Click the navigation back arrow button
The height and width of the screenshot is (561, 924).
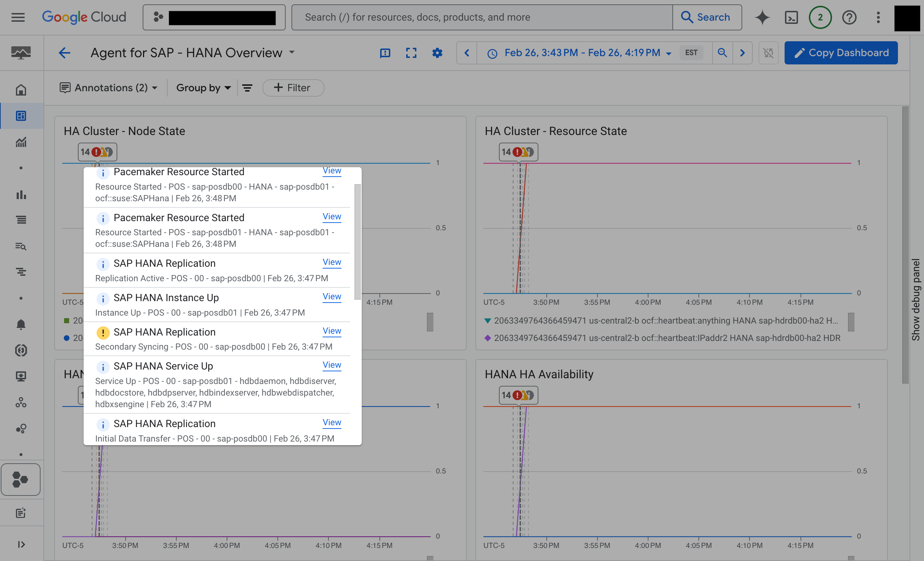(x=64, y=53)
